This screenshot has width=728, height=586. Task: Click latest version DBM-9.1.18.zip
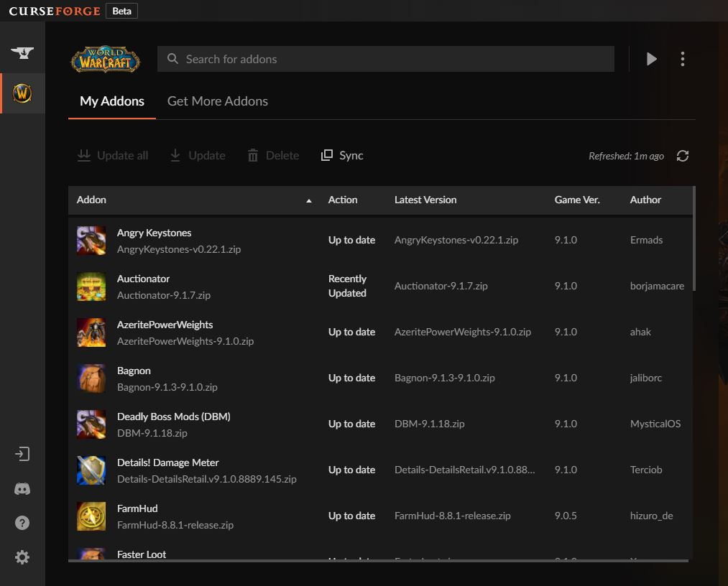(430, 424)
